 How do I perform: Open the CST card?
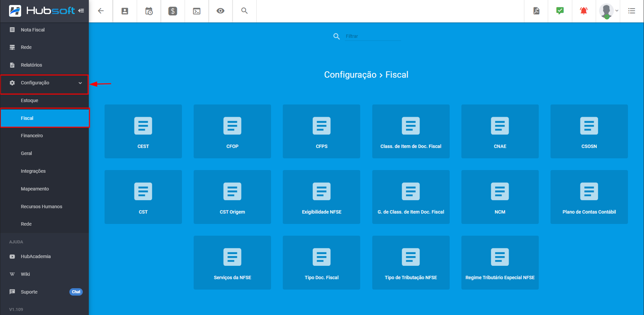[143, 197]
